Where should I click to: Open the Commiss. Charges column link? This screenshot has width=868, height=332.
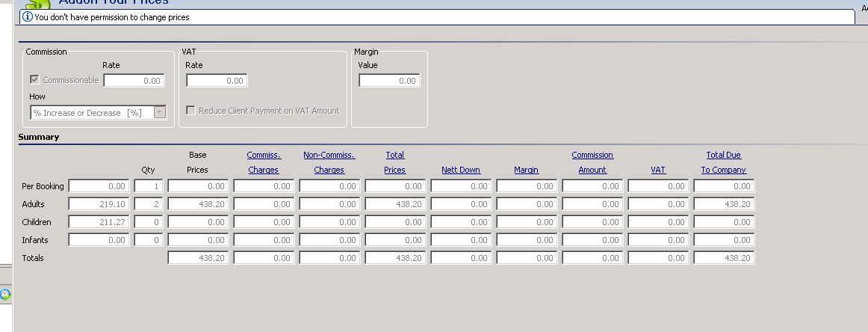point(264,162)
